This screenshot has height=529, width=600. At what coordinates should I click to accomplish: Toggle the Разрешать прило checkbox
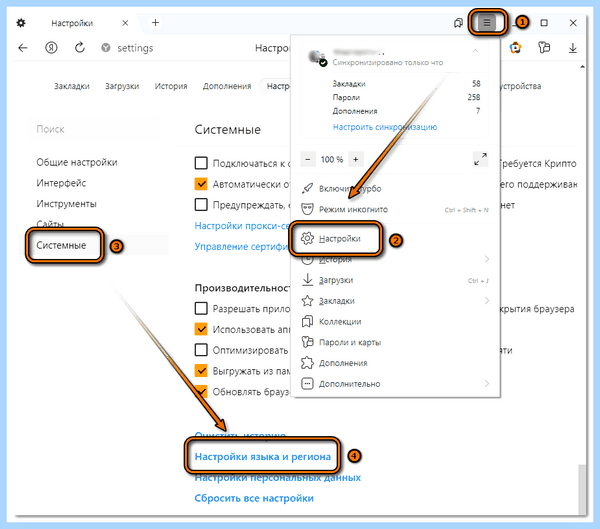pyautogui.click(x=201, y=308)
